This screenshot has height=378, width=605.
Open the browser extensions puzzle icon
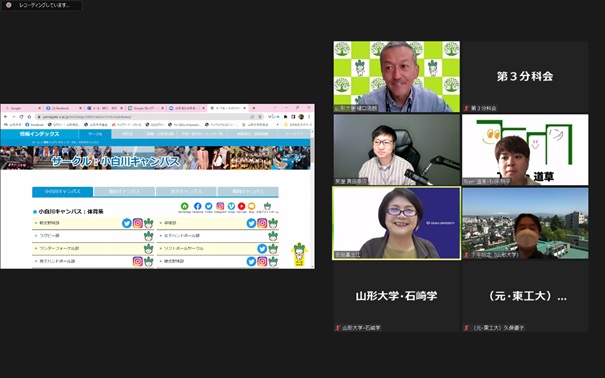click(286, 116)
